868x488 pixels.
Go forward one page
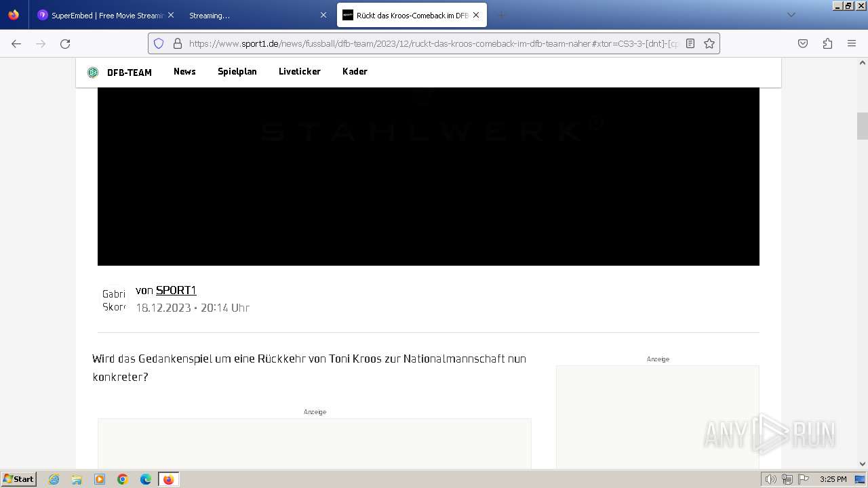pyautogui.click(x=41, y=43)
